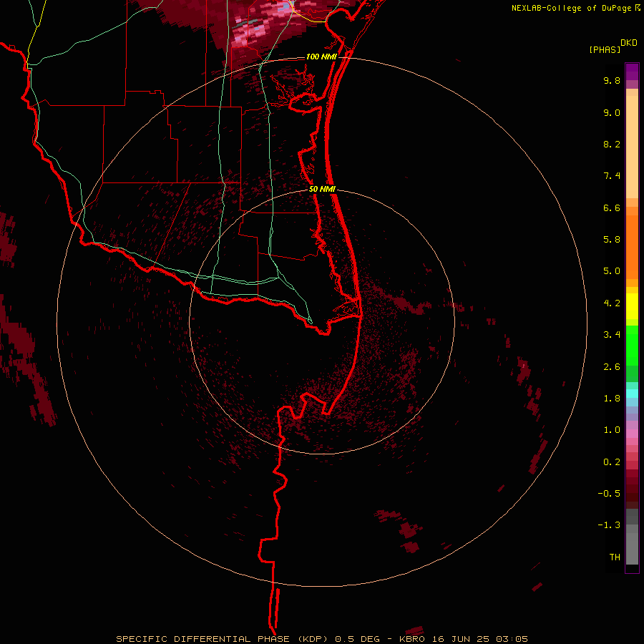644x644 pixels.
Task: Click the 2.6 scale value
Action: pyautogui.click(x=612, y=367)
